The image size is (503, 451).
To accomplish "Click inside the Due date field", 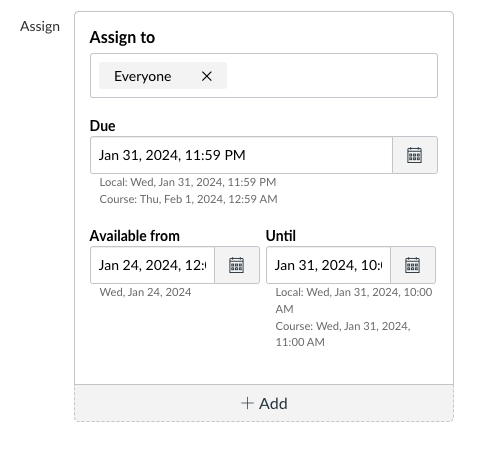I will [241, 155].
